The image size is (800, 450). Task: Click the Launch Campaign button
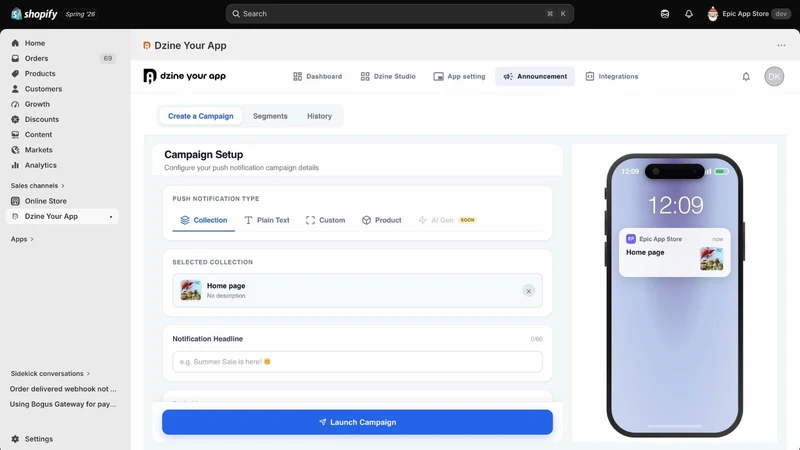[x=357, y=422]
